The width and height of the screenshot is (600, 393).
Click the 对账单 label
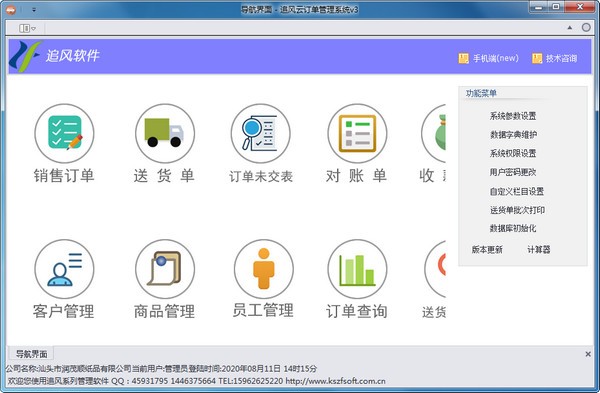tap(356, 176)
